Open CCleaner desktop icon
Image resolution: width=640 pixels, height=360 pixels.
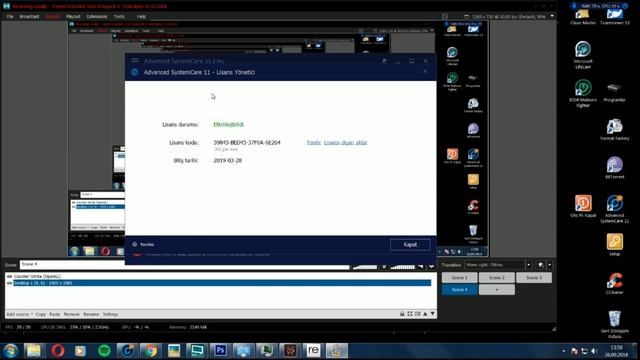614,283
